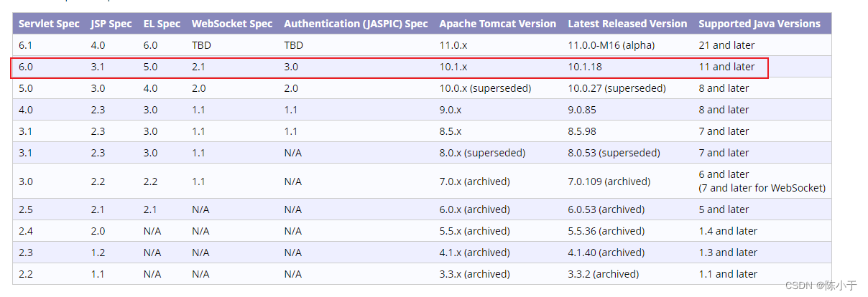Viewport: 868px width, 297px height.
Task: Click the '21 and later' Java cell
Action: [x=726, y=45]
